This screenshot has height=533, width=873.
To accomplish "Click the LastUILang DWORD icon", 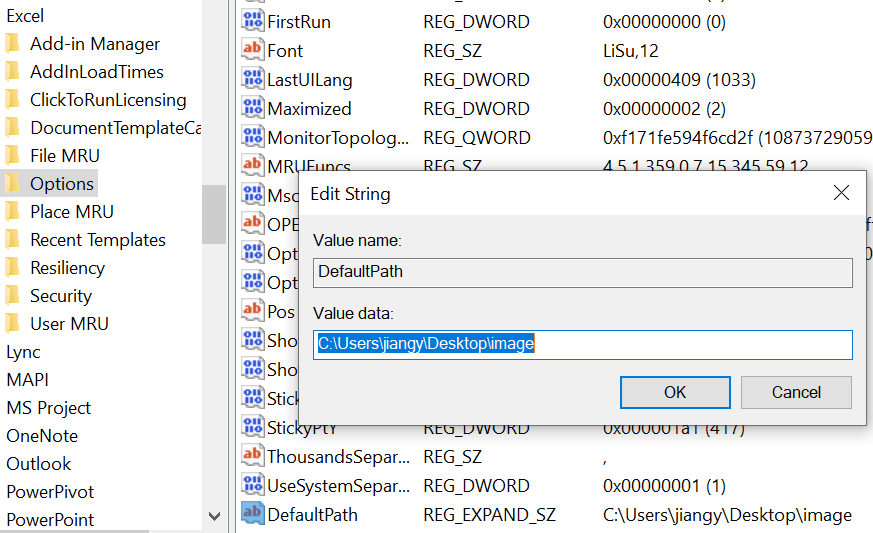I will coord(252,79).
